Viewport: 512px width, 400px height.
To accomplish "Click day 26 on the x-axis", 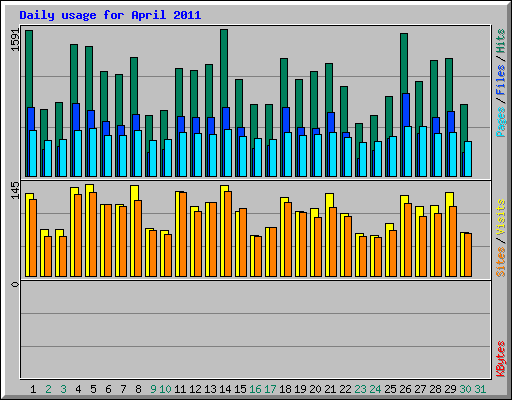I will coord(405,389).
